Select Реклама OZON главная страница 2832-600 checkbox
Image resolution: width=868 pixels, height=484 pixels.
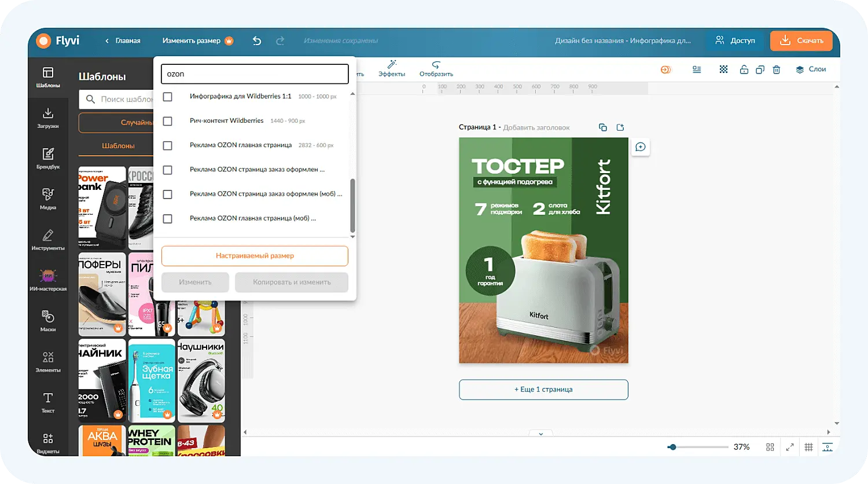(x=168, y=145)
